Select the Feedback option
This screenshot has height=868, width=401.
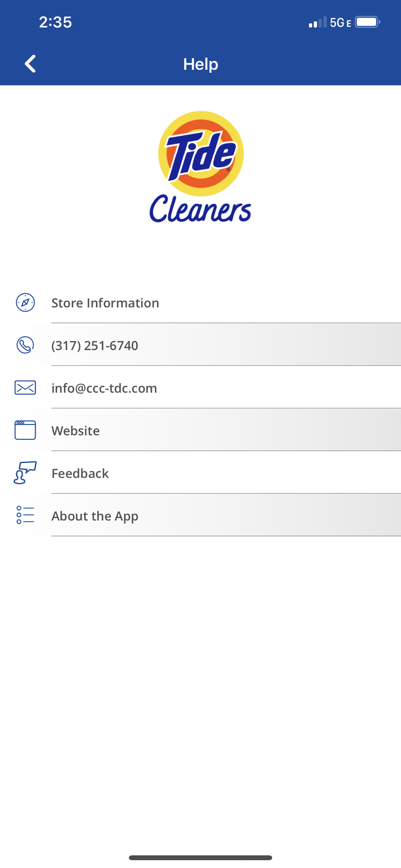click(x=80, y=473)
